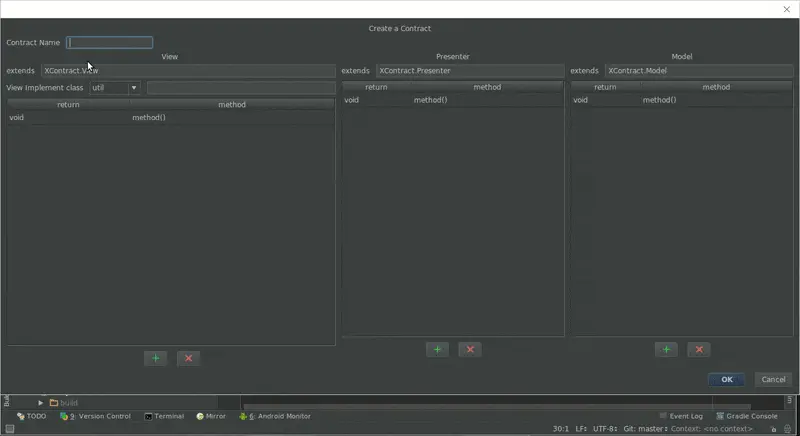
Task: Open the Android Monitor tool window
Action: click(x=275, y=416)
